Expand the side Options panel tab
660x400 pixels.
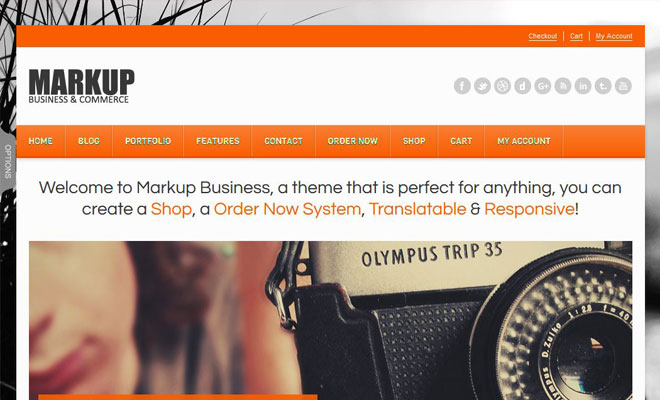pyautogui.click(x=8, y=161)
